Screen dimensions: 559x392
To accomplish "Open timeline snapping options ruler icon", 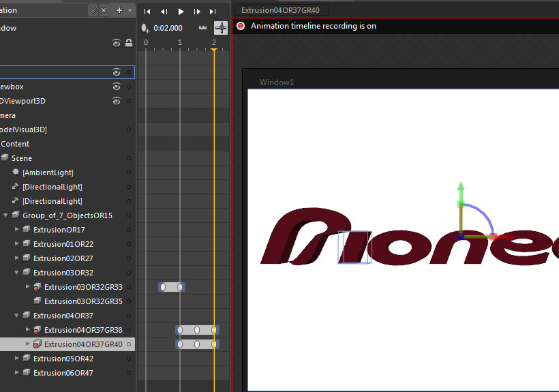I will (203, 28).
